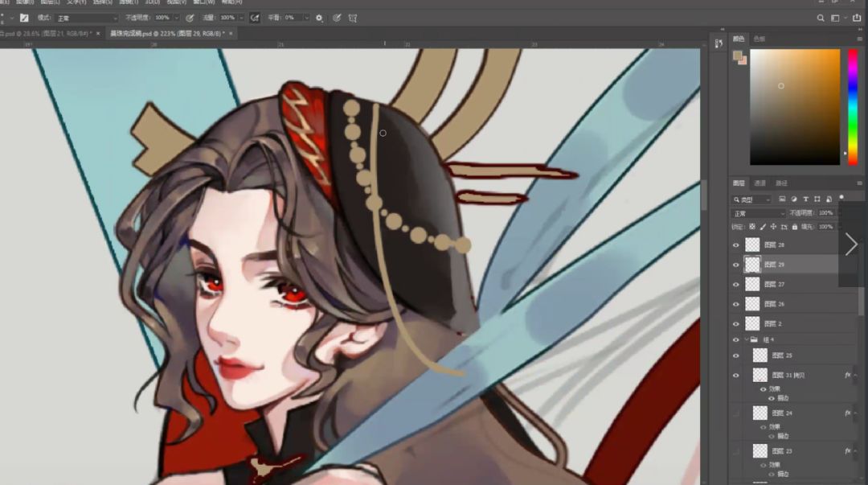Open layer blend mode dropdown 正常

(759, 213)
